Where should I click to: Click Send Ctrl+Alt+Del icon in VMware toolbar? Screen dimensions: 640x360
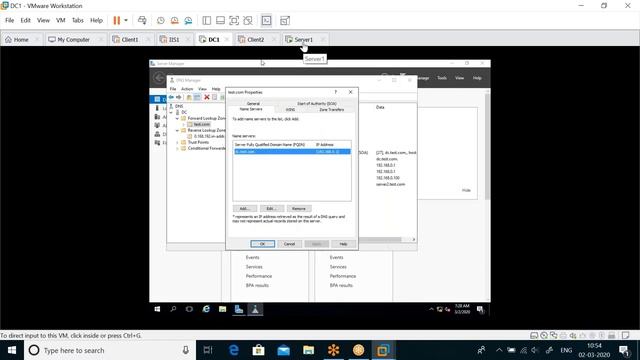pyautogui.click(x=142, y=20)
